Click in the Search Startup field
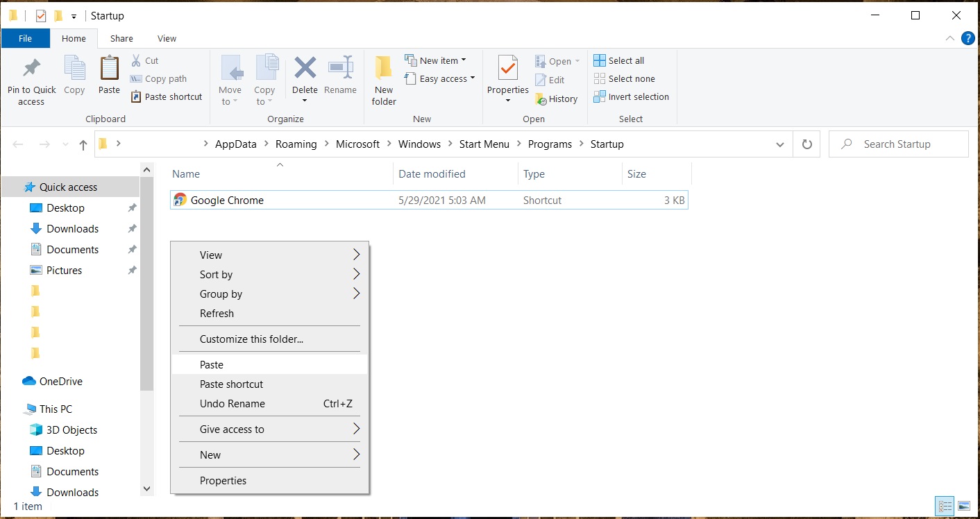This screenshot has width=980, height=519. coord(898,144)
